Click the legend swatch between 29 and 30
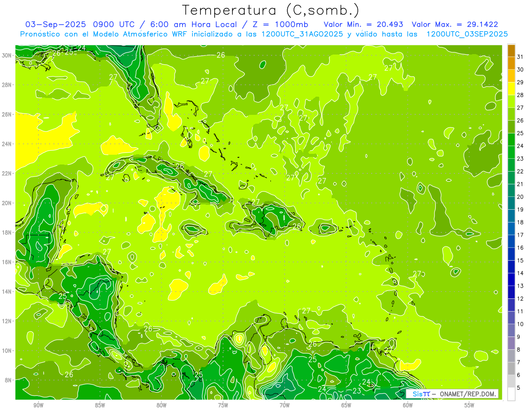The width and height of the screenshot is (532, 411). coord(511,76)
